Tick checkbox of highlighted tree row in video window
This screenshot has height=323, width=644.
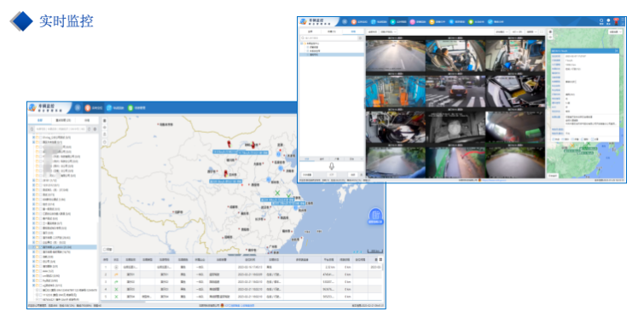[x=307, y=55]
